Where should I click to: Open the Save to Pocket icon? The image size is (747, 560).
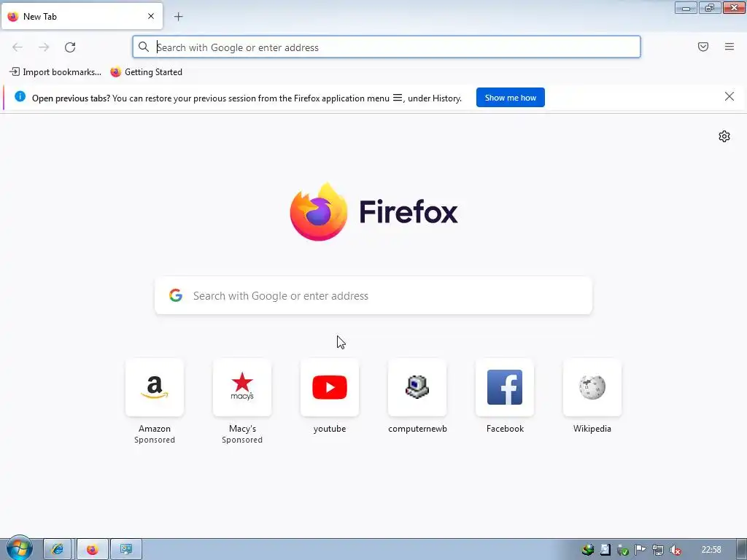point(703,47)
